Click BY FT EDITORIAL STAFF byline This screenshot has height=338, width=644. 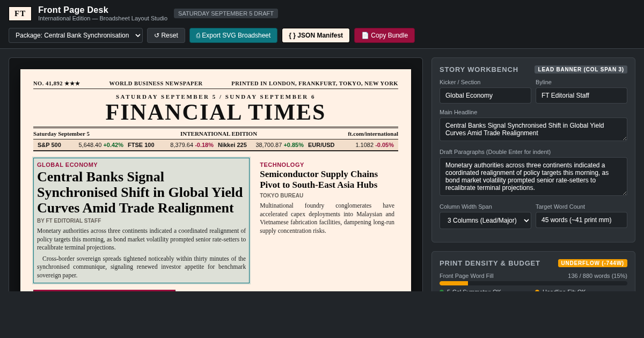pos(69,221)
